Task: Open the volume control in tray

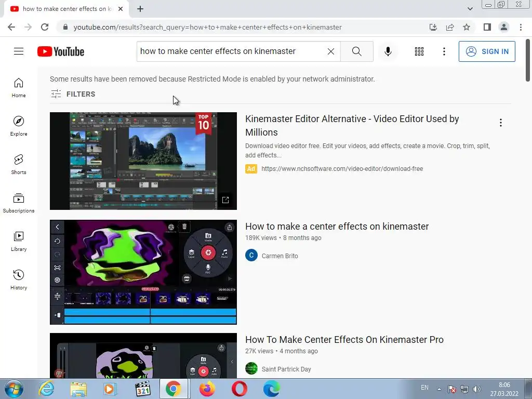Action: pos(477,389)
